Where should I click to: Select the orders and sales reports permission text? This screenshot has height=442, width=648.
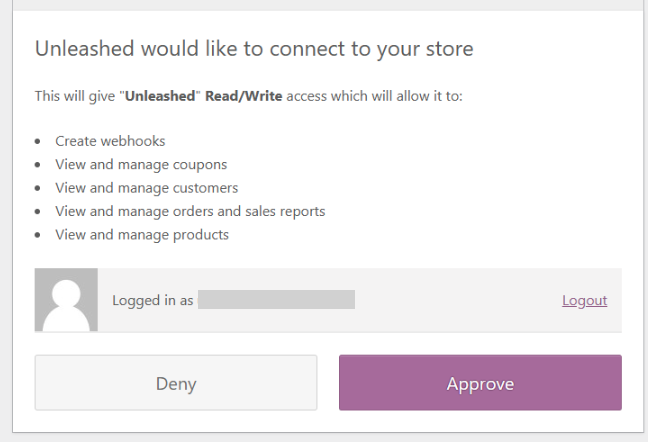pyautogui.click(x=191, y=211)
